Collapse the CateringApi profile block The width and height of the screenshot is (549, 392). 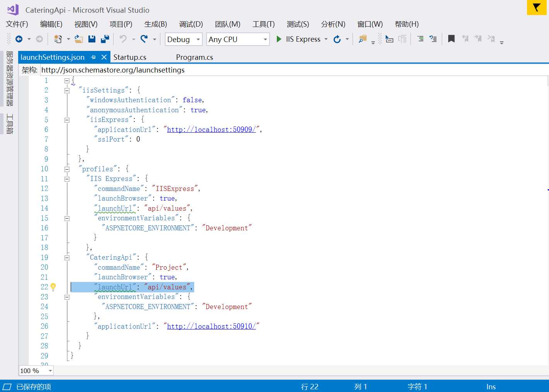tap(67, 258)
